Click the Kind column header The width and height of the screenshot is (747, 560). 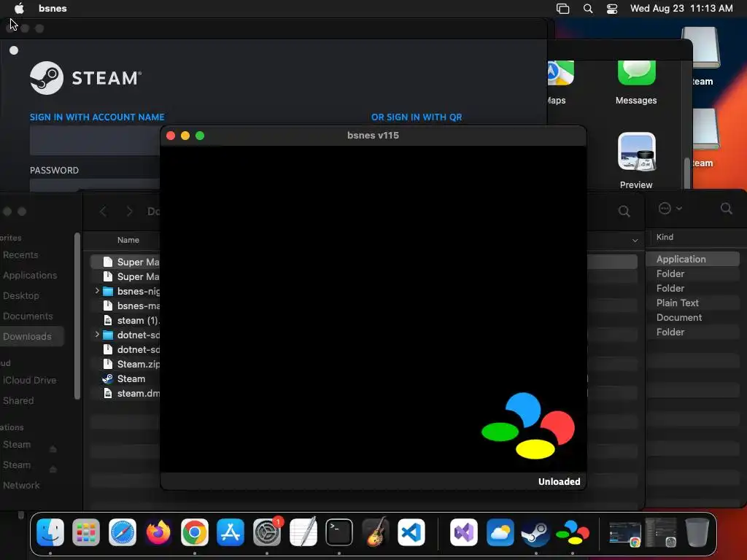[665, 237]
